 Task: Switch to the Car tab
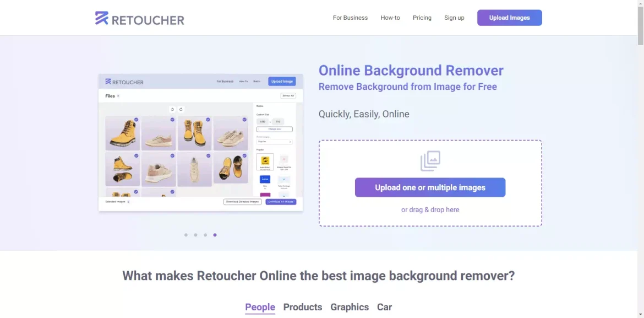tap(384, 308)
